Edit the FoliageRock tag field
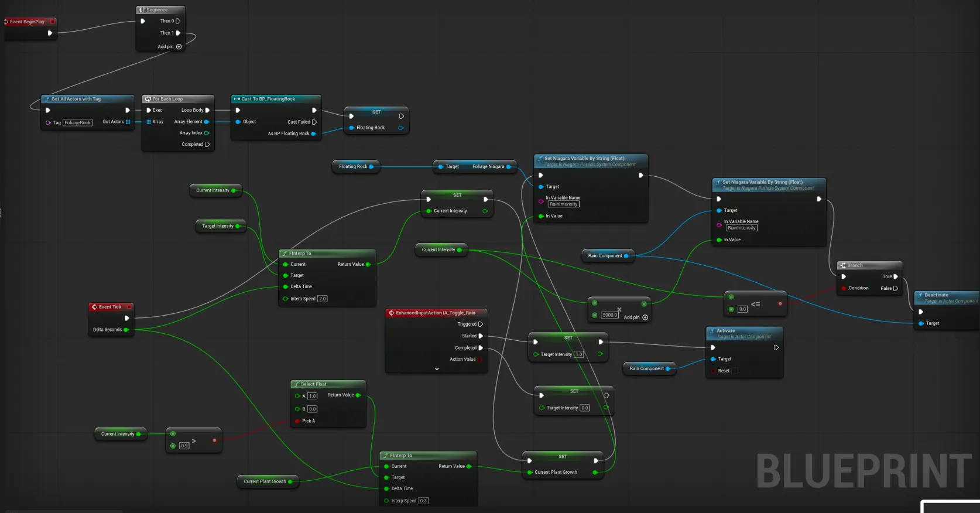This screenshot has width=980, height=513. (78, 123)
